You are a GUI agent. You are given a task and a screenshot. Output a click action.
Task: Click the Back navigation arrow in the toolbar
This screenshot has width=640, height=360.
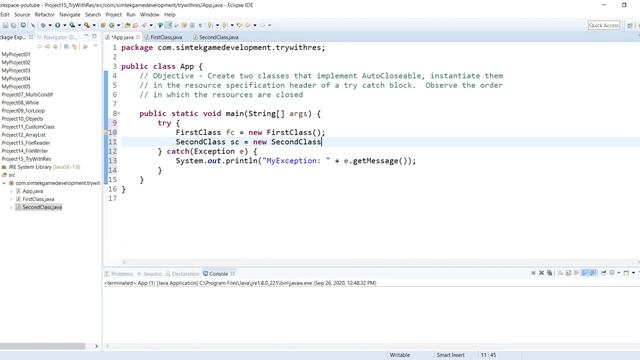(x=247, y=25)
